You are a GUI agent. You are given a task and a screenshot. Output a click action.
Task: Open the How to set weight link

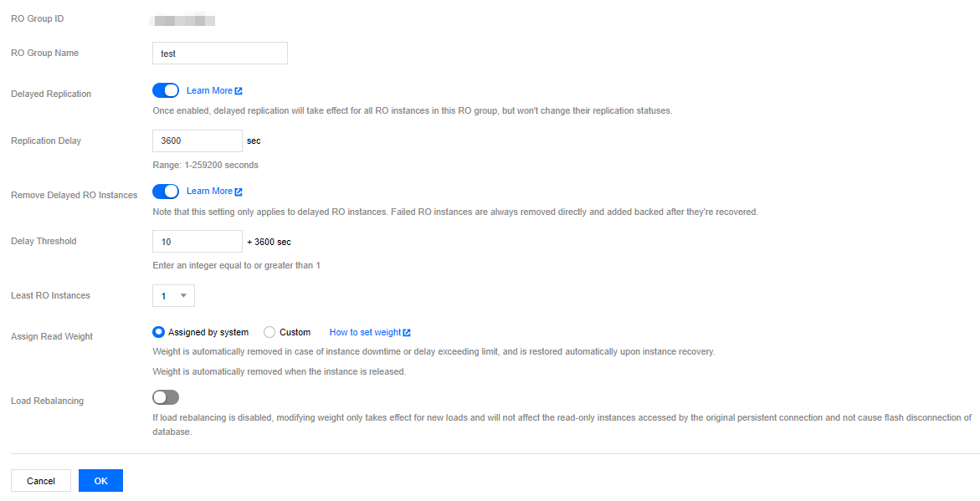pos(365,332)
